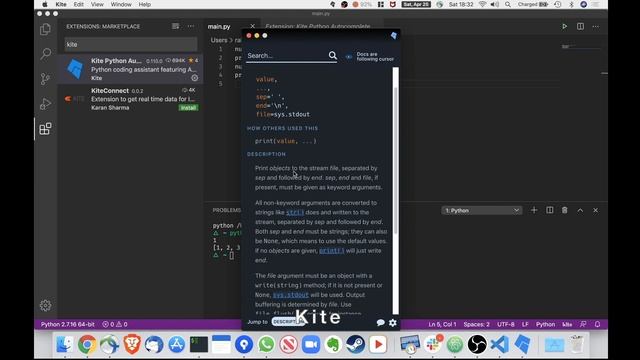Open Visual Studio Code from the Dock
The height and width of the screenshot is (360, 640).
(500, 344)
